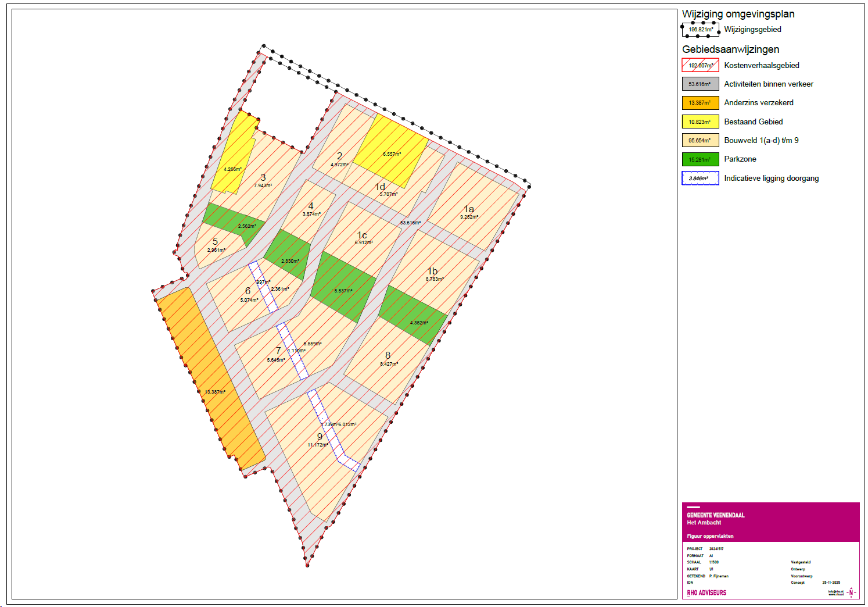Click the 1.739m² passage label

click(x=329, y=424)
